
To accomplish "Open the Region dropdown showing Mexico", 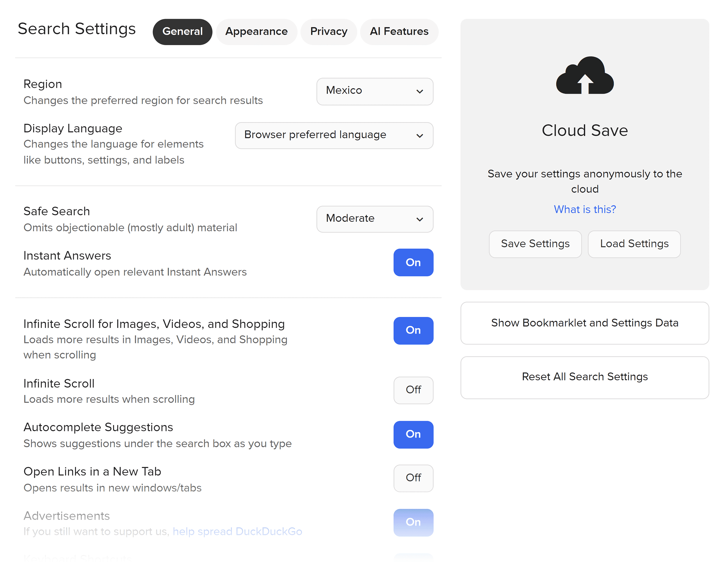I will click(375, 91).
